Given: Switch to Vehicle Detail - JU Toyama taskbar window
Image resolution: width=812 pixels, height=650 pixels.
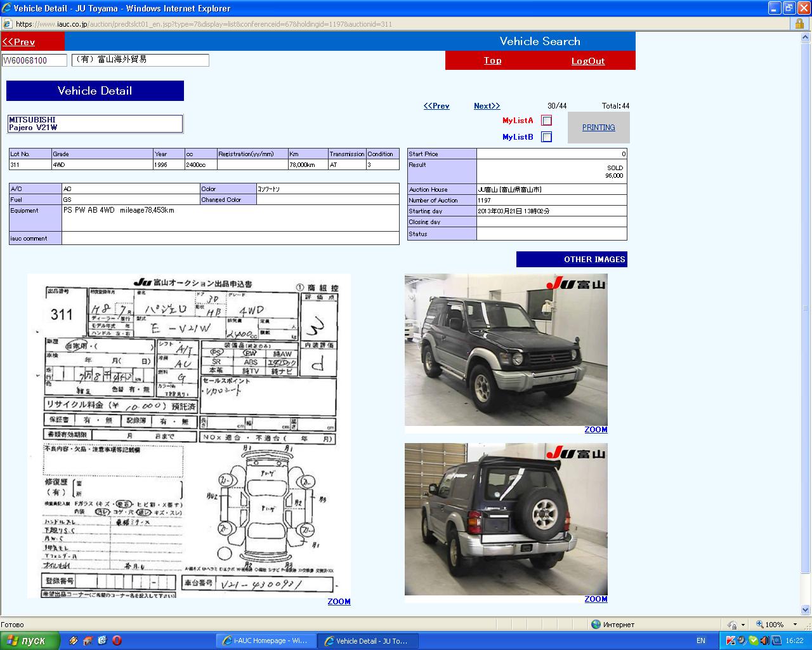Looking at the screenshot, I should [369, 641].
